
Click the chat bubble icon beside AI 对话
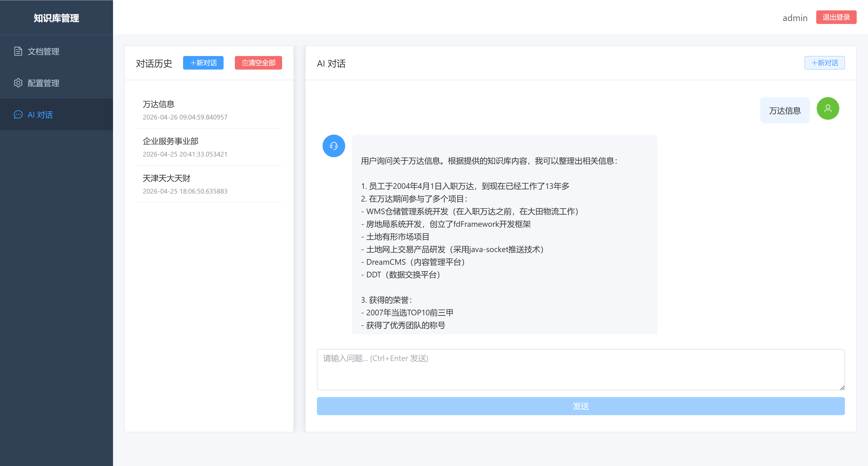(x=18, y=115)
